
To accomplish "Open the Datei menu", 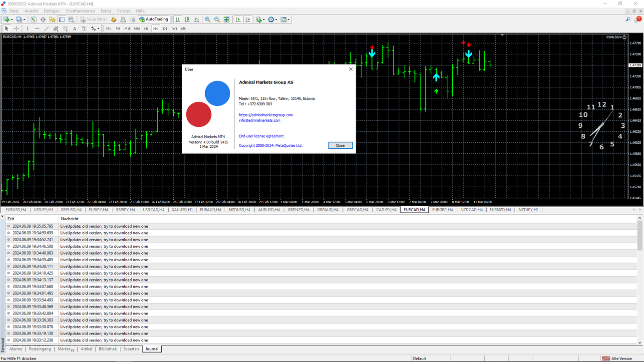I will click(14, 11).
